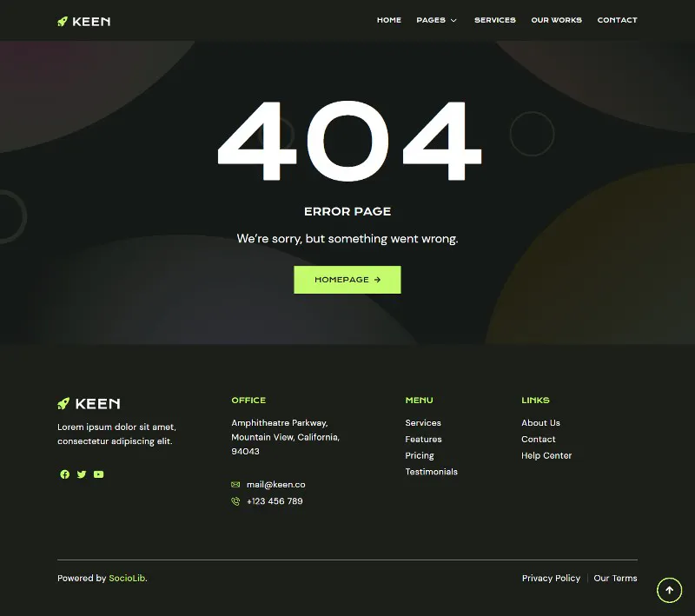
Task: Click the Menu column heading in the footer
Action: coord(419,401)
